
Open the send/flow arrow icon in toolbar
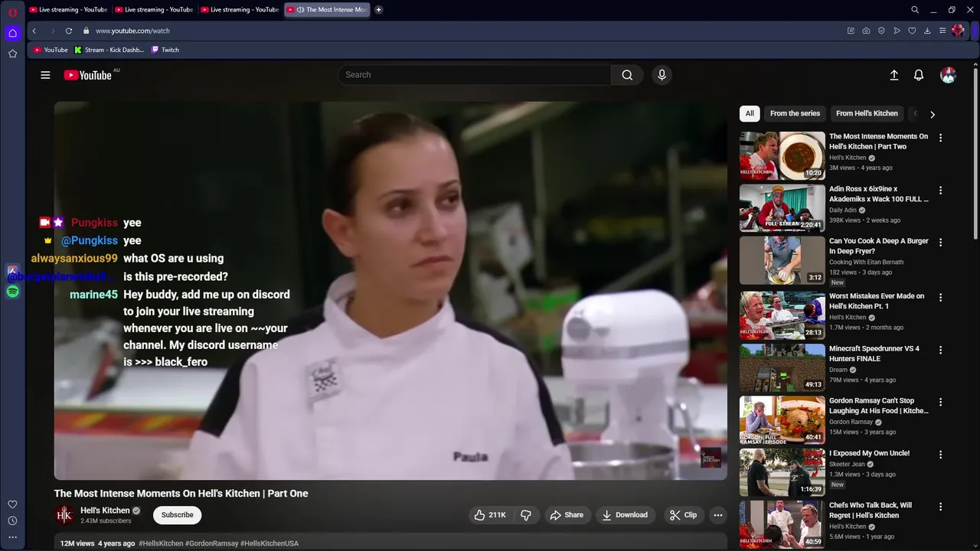(897, 31)
